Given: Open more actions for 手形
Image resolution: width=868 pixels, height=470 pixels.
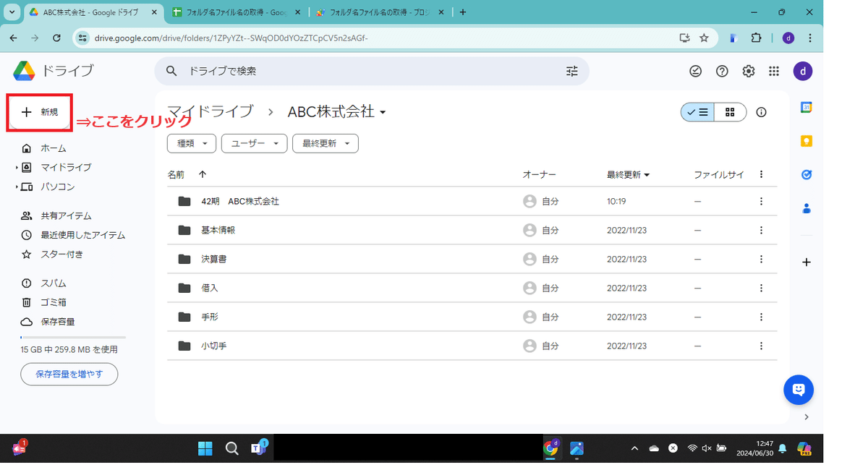Looking at the screenshot, I should click(761, 317).
